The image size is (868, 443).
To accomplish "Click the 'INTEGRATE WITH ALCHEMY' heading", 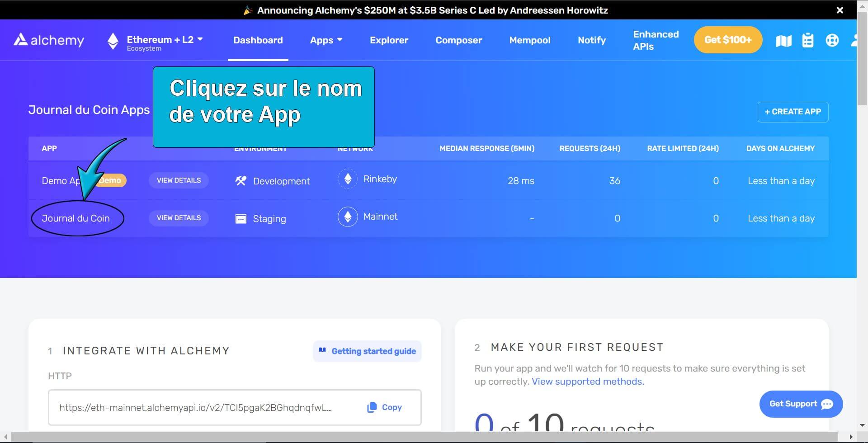I will [146, 351].
